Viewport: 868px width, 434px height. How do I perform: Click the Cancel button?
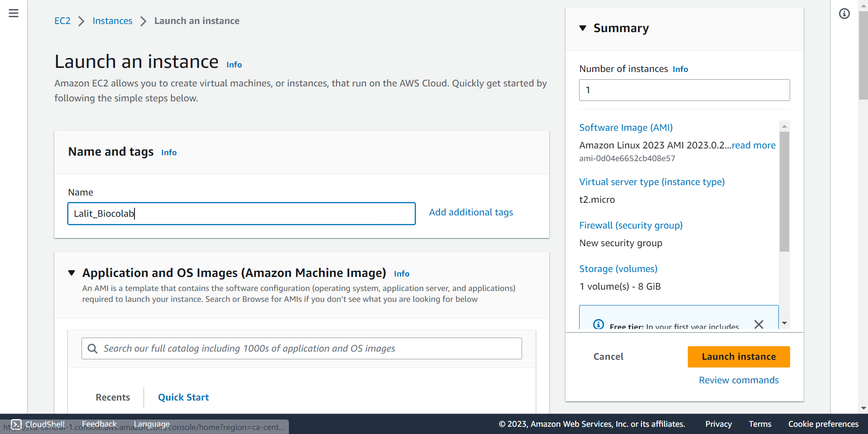[608, 357]
